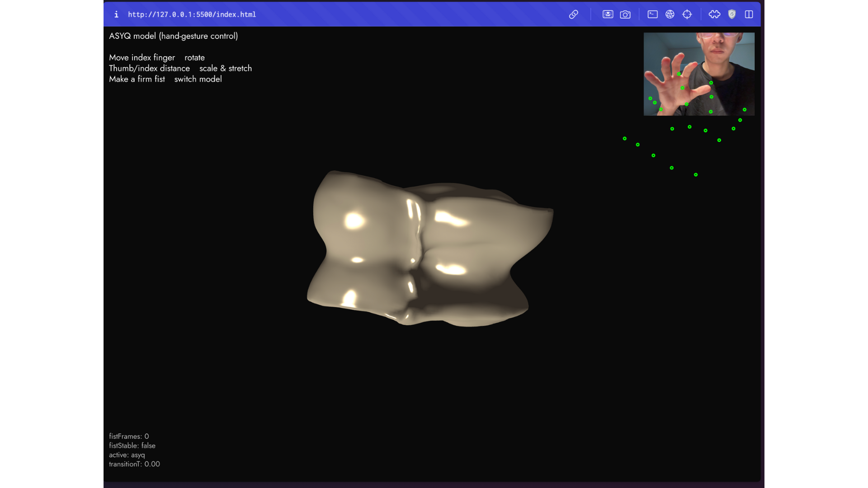Click the "active: asyq" status text
Viewport: 868px width, 488px height.
pos(127,455)
